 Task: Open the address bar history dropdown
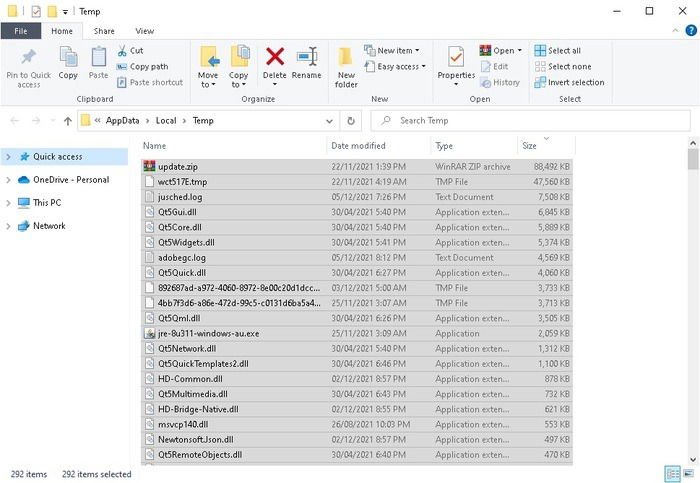329,121
